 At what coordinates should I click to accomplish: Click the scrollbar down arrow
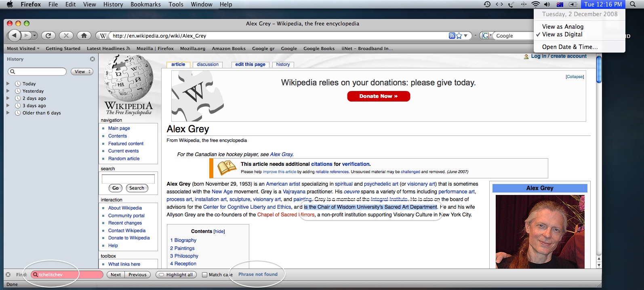point(599,265)
